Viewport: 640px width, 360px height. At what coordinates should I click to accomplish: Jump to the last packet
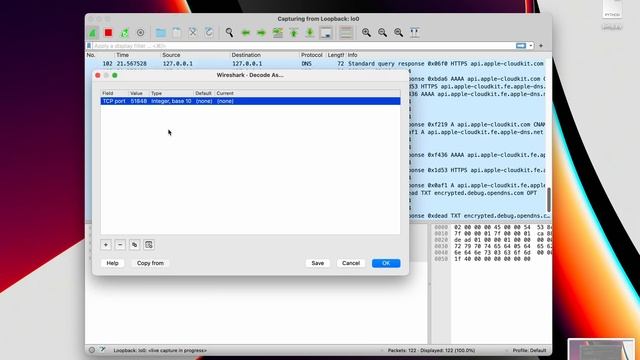[x=310, y=33]
